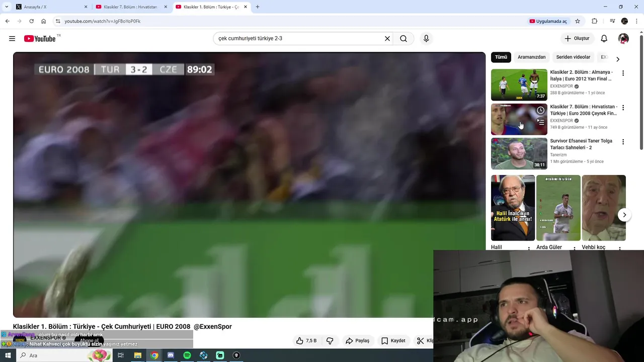The width and height of the screenshot is (644, 362).
Task: Open options for Survivor Efsanesi video
Action: 623,142
